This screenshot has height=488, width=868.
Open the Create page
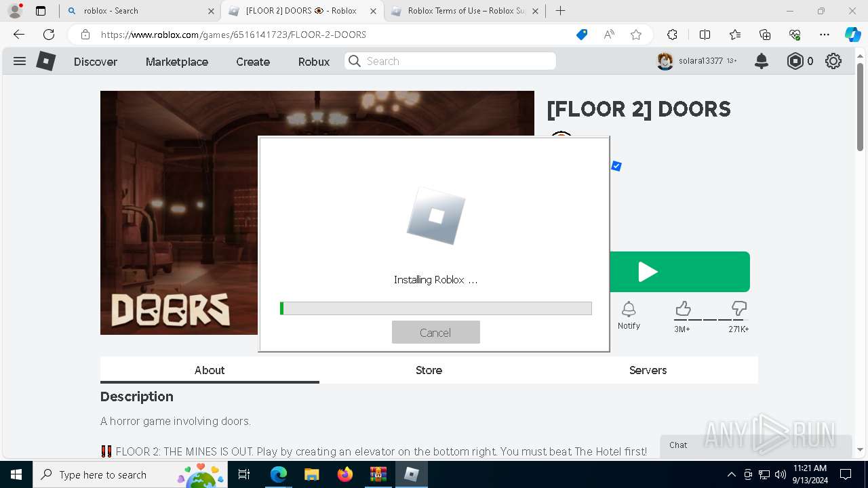click(x=253, y=62)
